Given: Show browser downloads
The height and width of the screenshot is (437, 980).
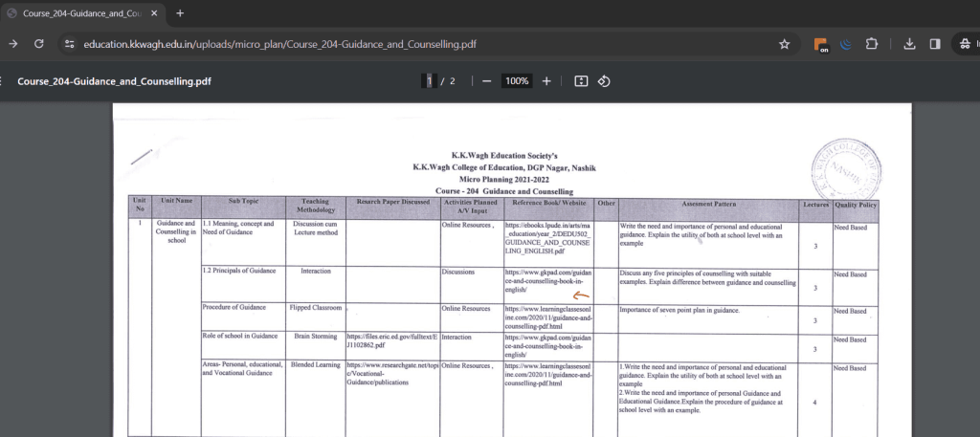Looking at the screenshot, I should click(910, 44).
